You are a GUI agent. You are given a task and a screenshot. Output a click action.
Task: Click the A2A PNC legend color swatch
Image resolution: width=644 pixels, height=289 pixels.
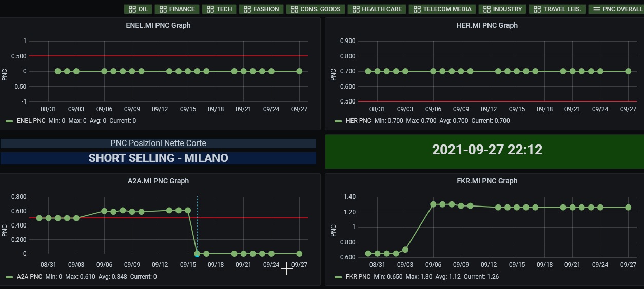point(9,277)
